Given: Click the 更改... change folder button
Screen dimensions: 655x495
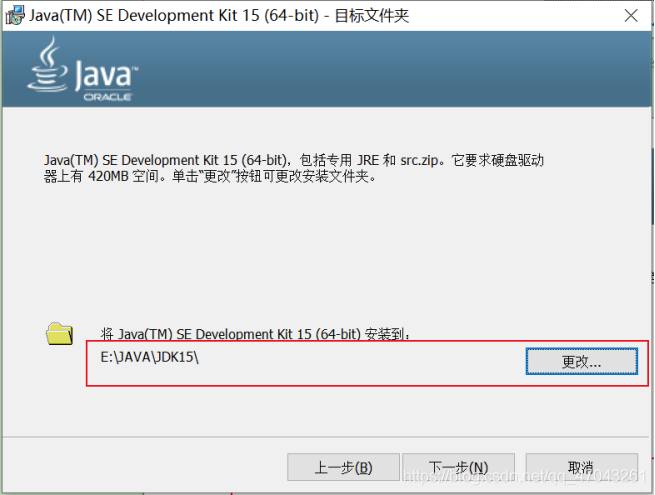Looking at the screenshot, I should click(x=581, y=361).
